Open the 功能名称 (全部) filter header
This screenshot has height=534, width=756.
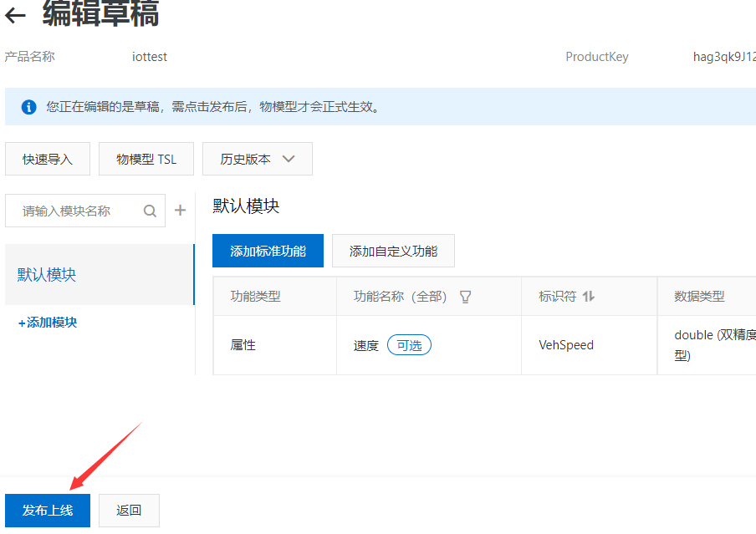[x=401, y=297]
